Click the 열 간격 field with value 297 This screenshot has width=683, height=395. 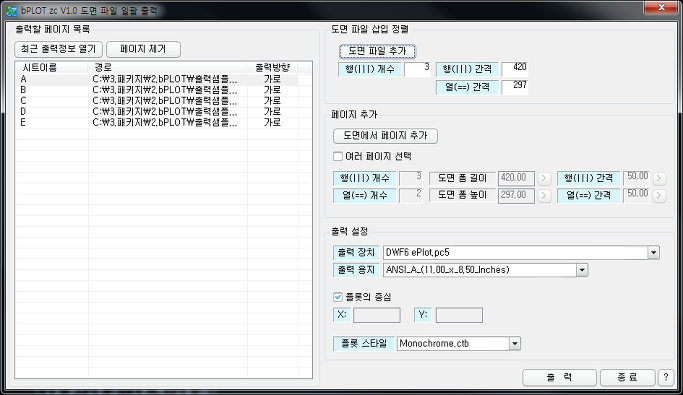pyautogui.click(x=514, y=87)
